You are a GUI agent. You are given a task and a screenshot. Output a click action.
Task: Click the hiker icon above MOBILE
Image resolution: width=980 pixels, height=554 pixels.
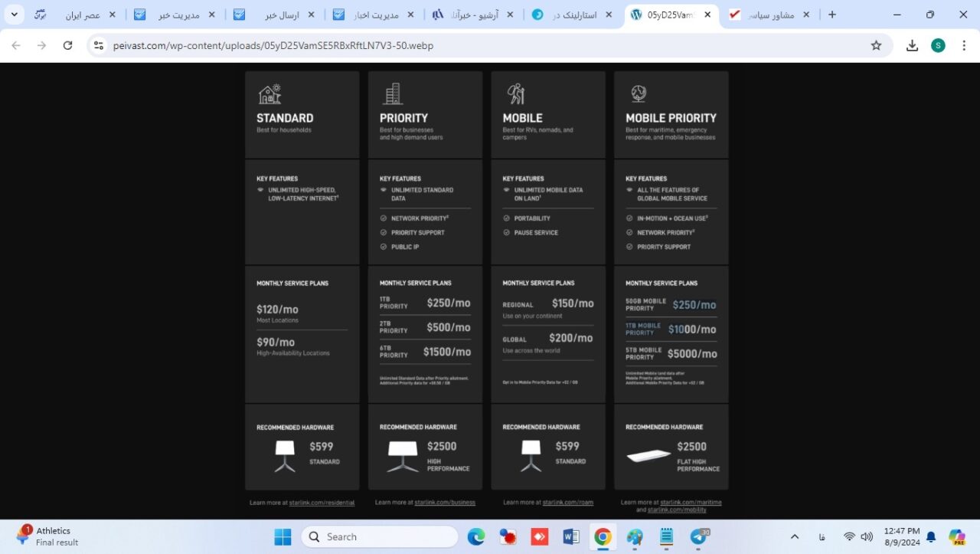tap(516, 93)
